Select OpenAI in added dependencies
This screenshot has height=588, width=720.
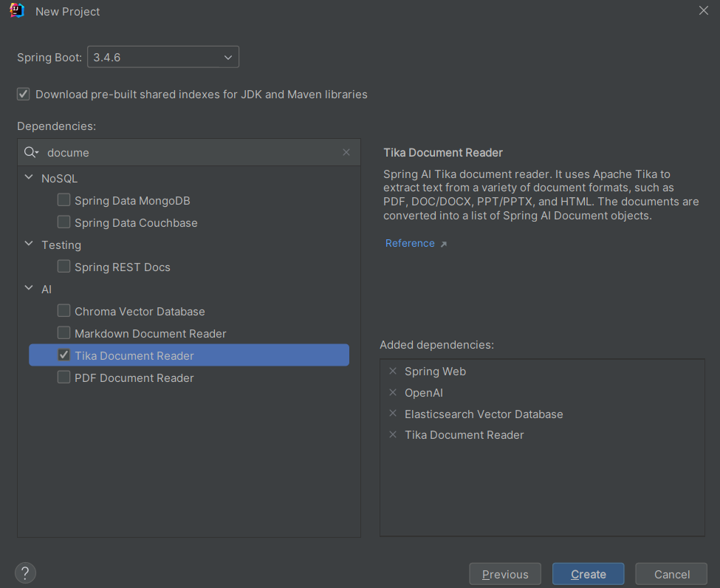point(423,393)
